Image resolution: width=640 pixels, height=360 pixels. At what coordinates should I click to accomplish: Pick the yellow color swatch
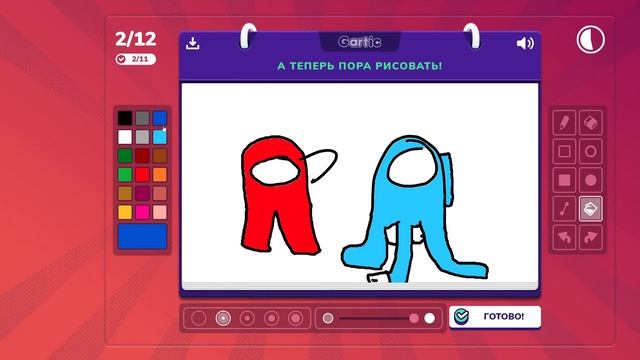pos(125,212)
